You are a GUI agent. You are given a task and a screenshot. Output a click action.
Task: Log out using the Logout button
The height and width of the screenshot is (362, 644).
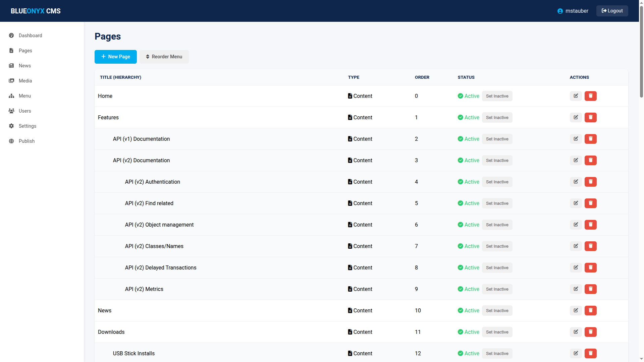(612, 11)
